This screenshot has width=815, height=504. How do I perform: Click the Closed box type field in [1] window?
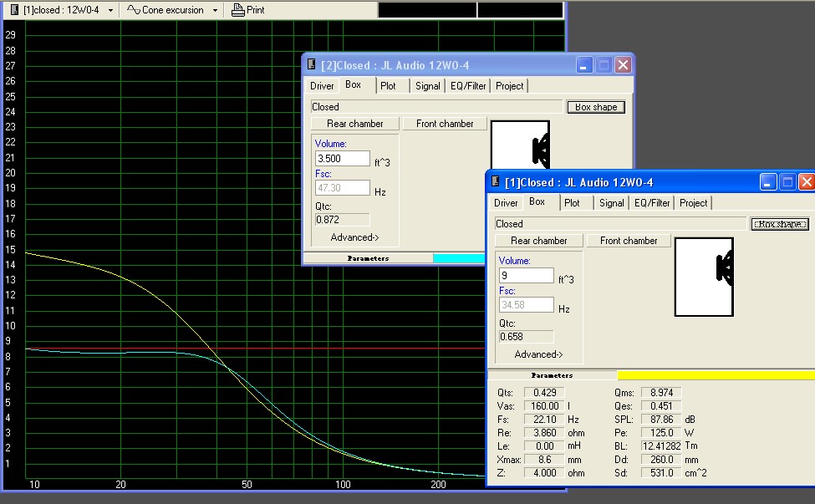[620, 224]
